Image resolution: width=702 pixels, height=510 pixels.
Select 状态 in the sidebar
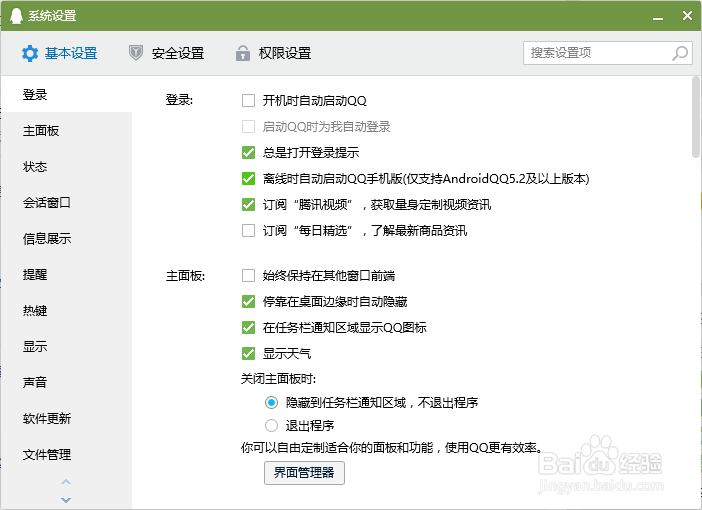pyautogui.click(x=66, y=167)
